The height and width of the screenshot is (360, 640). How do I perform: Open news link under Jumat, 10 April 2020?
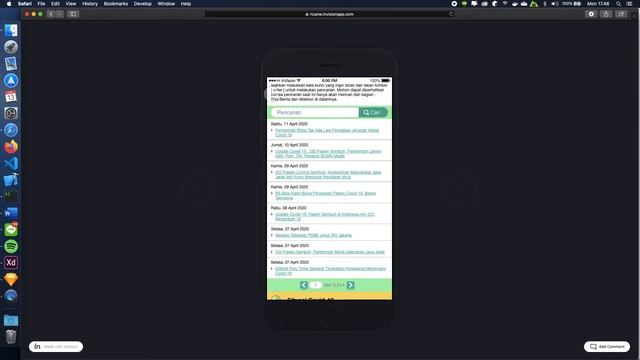[328, 153]
